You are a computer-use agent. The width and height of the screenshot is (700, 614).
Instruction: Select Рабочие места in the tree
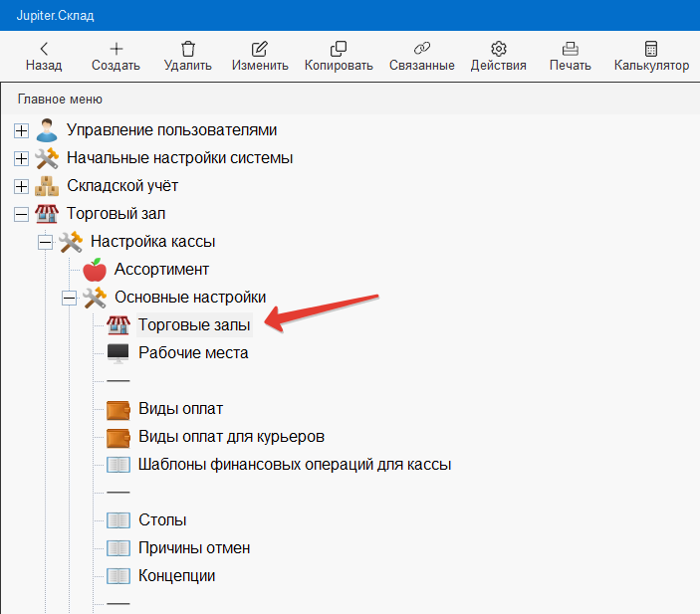click(x=193, y=352)
